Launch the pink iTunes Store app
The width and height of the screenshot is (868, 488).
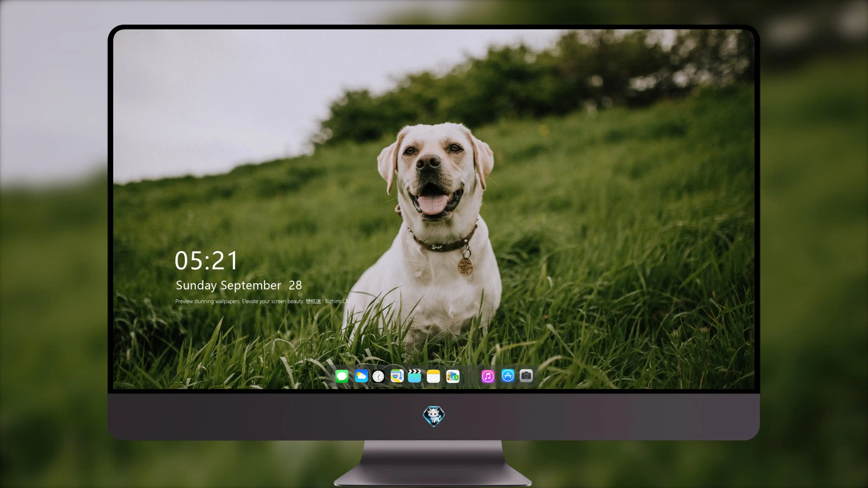click(488, 376)
